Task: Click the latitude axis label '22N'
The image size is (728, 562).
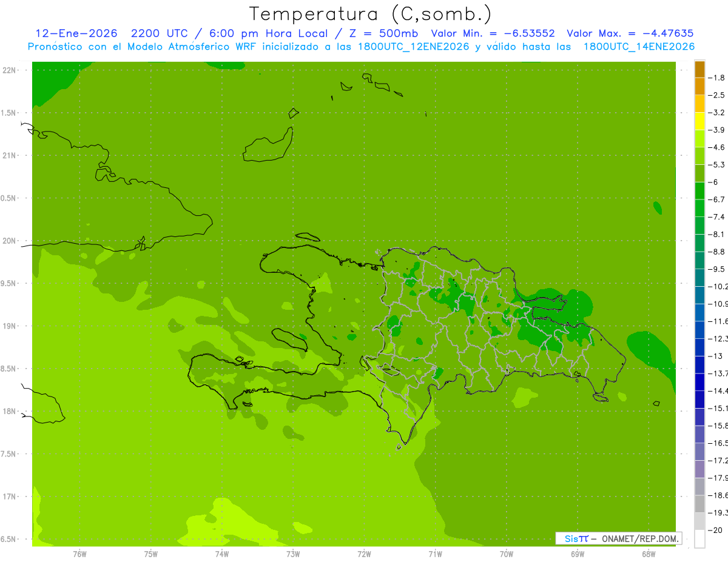Action: click(x=10, y=70)
